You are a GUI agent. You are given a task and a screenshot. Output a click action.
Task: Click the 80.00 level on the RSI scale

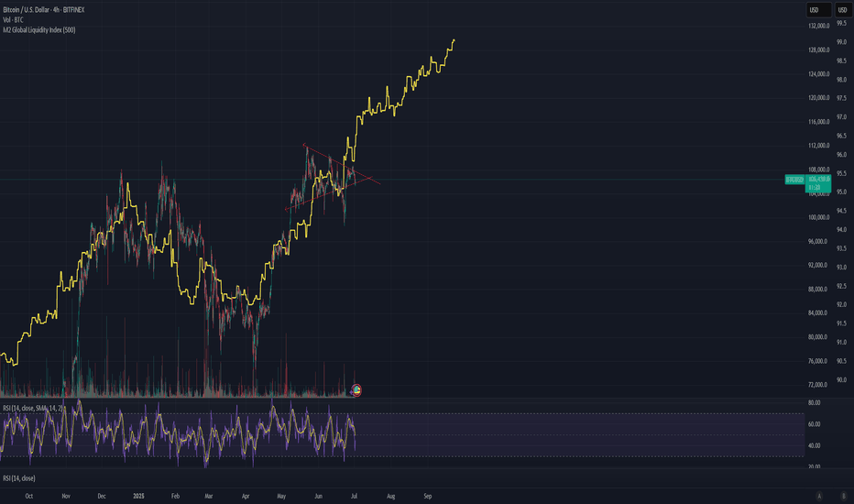coord(815,402)
